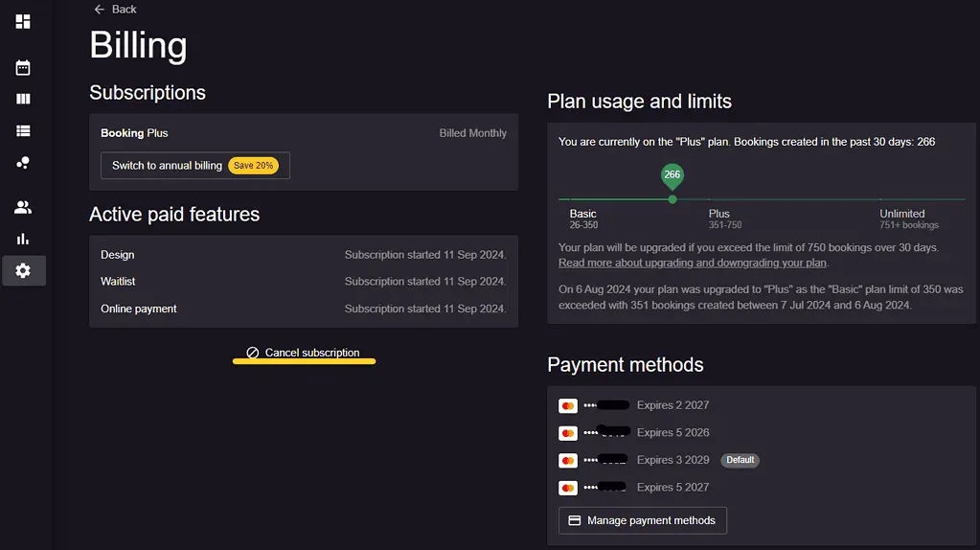Viewport: 980px width, 550px height.
Task: Click Manage payment methods button
Action: click(x=643, y=520)
